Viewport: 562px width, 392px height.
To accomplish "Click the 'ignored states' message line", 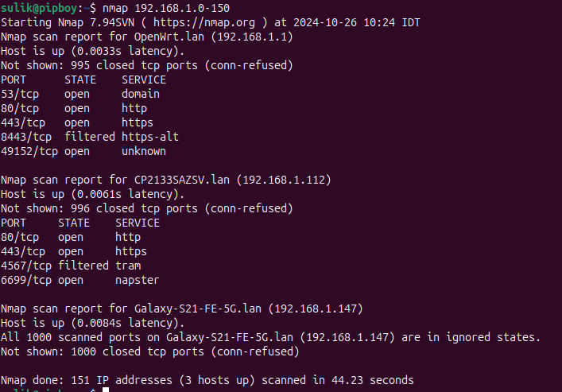I will (x=270, y=337).
